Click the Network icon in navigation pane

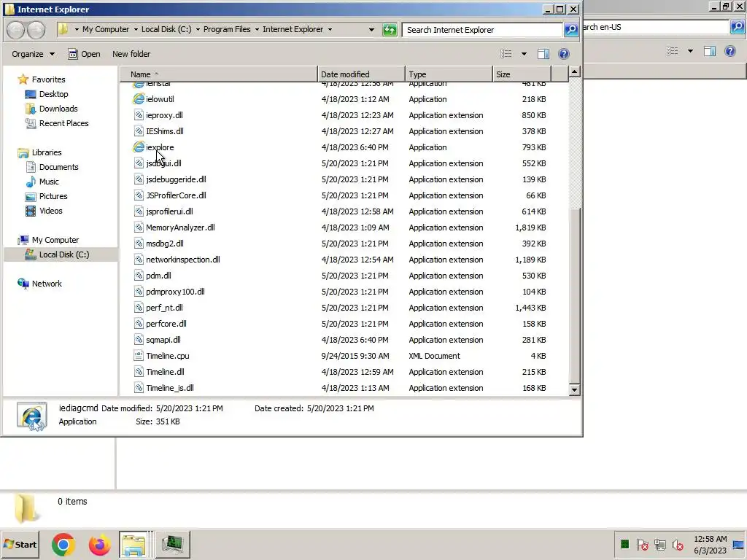pyautogui.click(x=23, y=284)
